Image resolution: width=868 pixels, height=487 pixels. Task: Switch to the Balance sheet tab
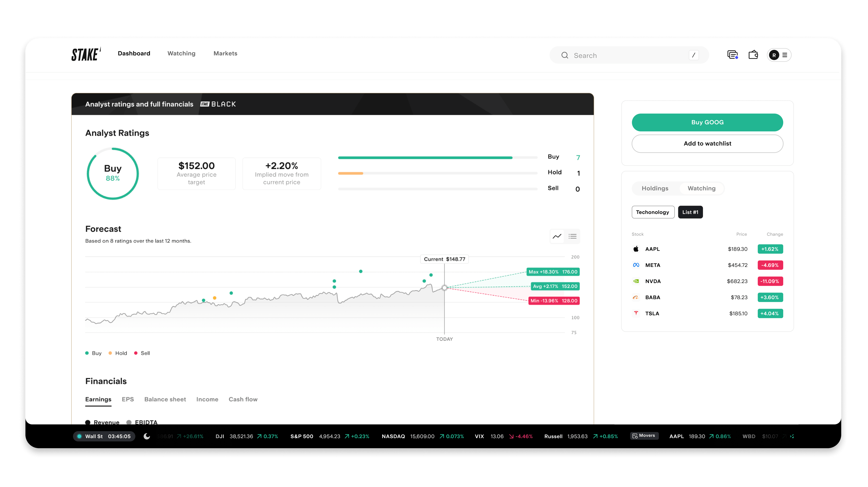[165, 399]
